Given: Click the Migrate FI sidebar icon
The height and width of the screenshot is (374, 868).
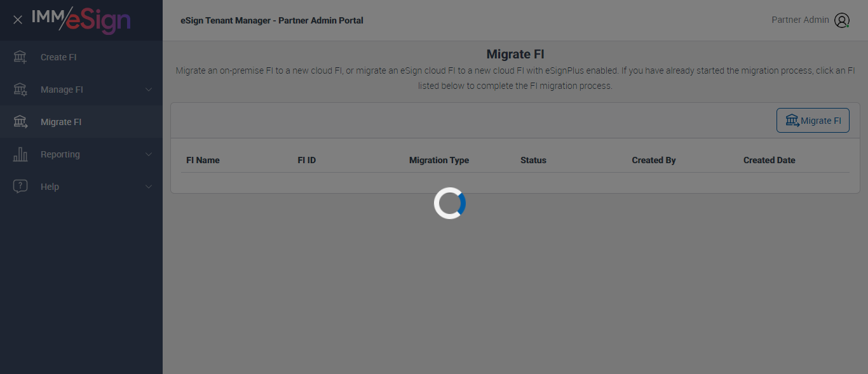Looking at the screenshot, I should (20, 122).
